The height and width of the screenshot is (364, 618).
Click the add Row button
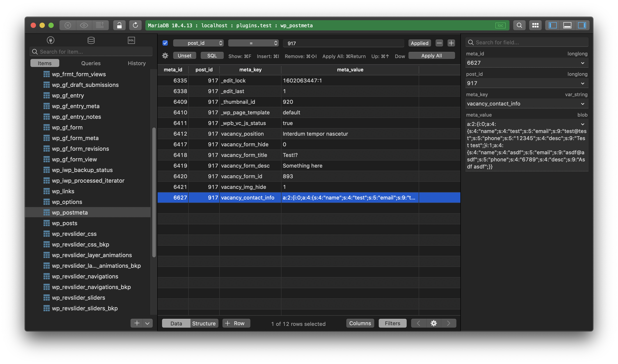tap(236, 323)
